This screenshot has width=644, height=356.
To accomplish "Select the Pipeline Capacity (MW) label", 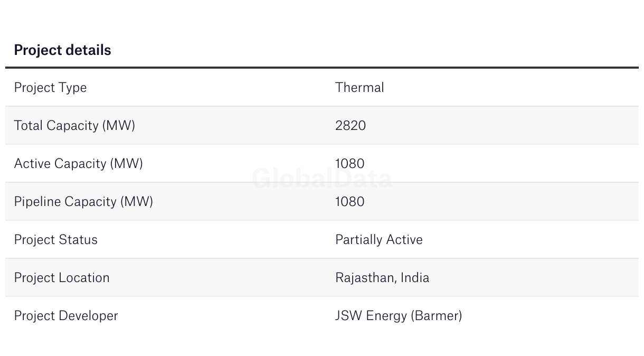I will [x=83, y=202].
